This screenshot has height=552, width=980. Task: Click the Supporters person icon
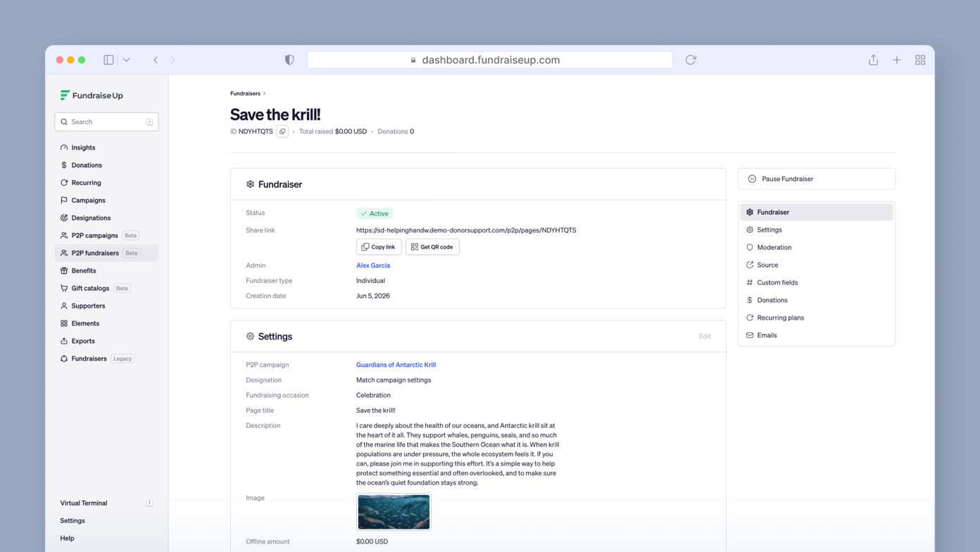(x=64, y=306)
